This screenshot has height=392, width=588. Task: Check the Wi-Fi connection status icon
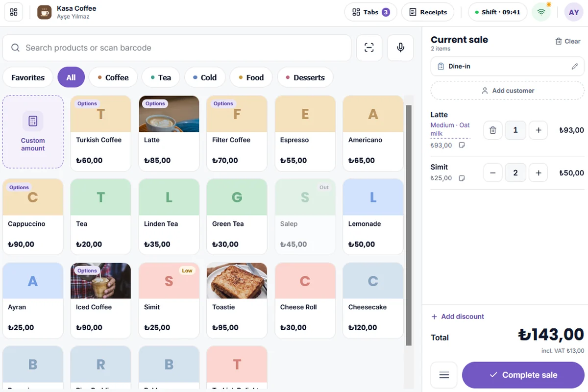pyautogui.click(x=541, y=12)
